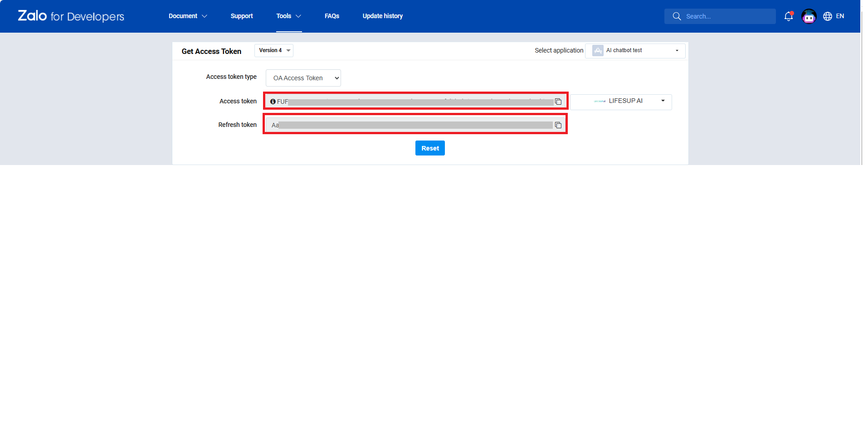Copy the refresh token
This screenshot has width=868, height=437.
click(558, 125)
